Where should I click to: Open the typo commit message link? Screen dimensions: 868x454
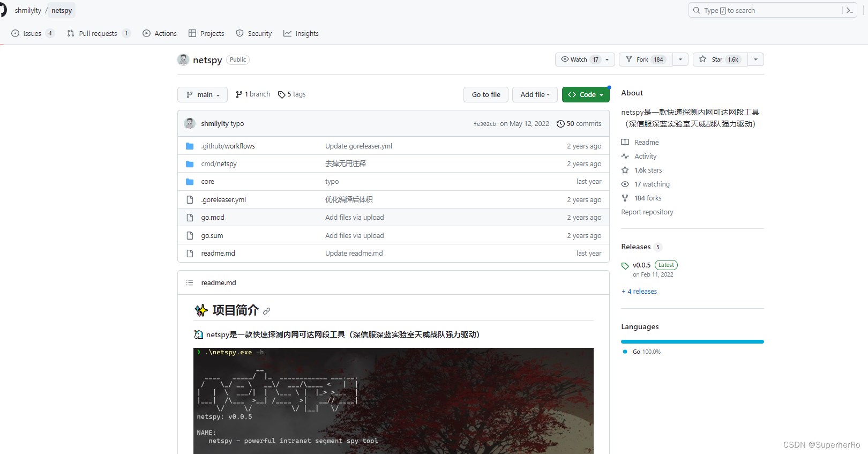pyautogui.click(x=237, y=124)
